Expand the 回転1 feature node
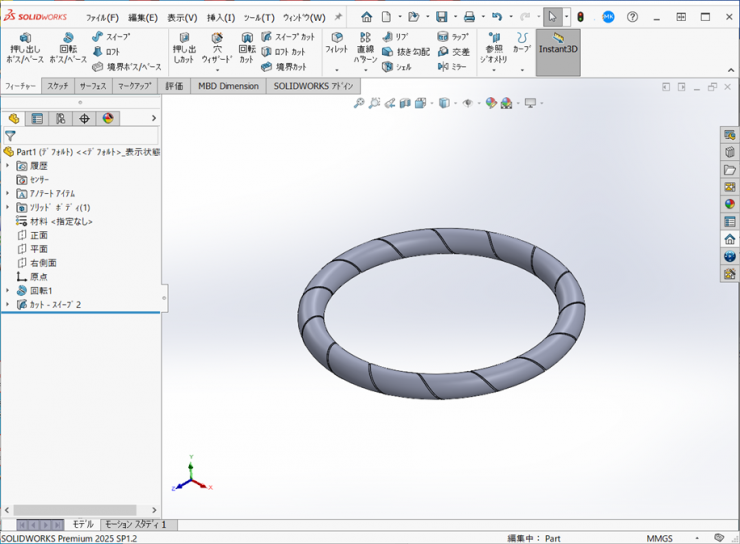 [8, 290]
